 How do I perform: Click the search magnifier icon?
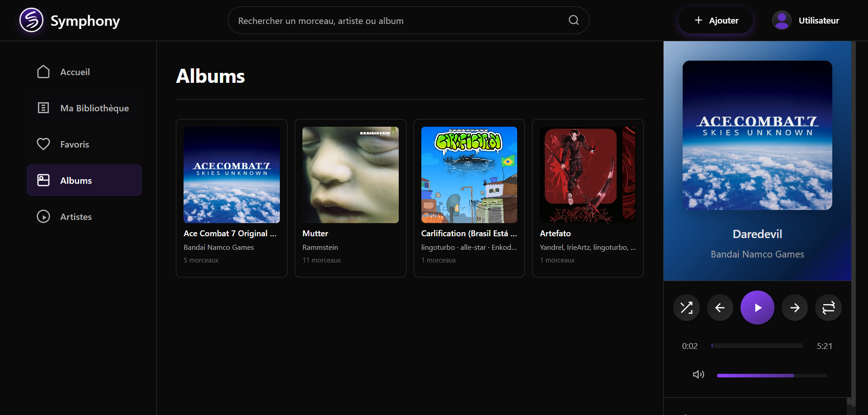click(573, 20)
